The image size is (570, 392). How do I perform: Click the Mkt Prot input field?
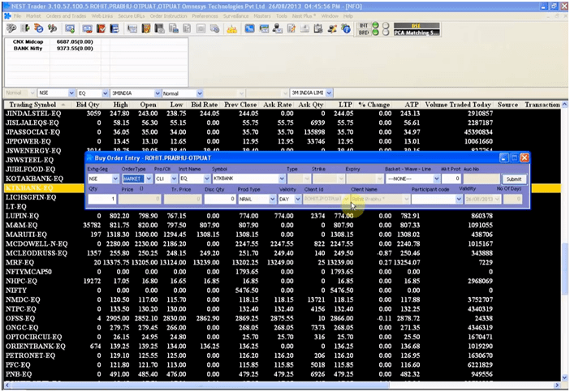(451, 179)
